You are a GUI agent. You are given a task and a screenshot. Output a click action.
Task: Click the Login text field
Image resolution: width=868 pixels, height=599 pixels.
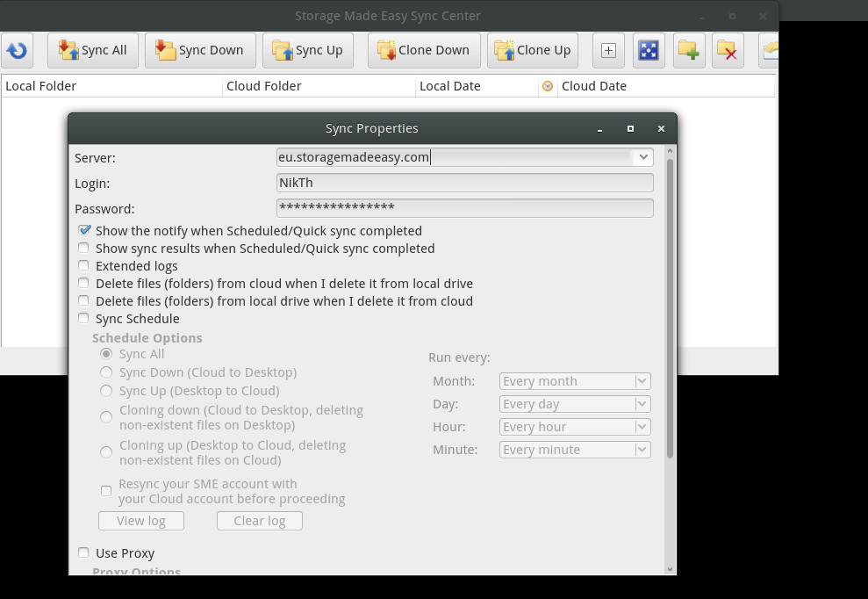point(464,183)
